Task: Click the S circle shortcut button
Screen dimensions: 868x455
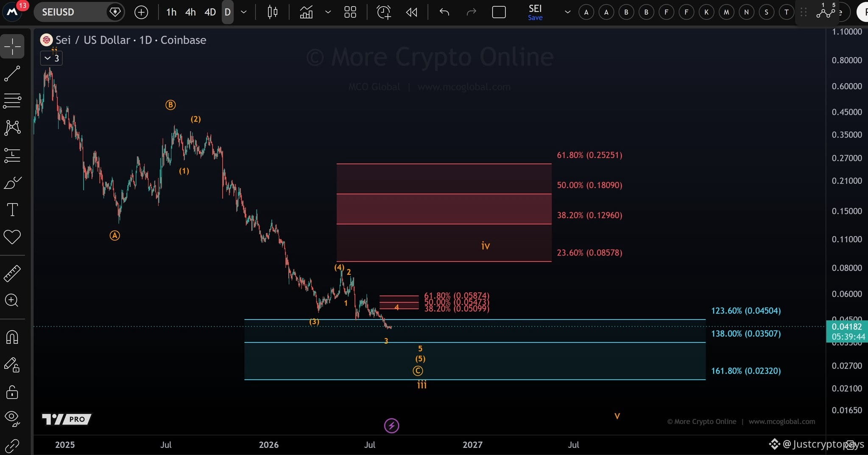Action: pos(766,12)
